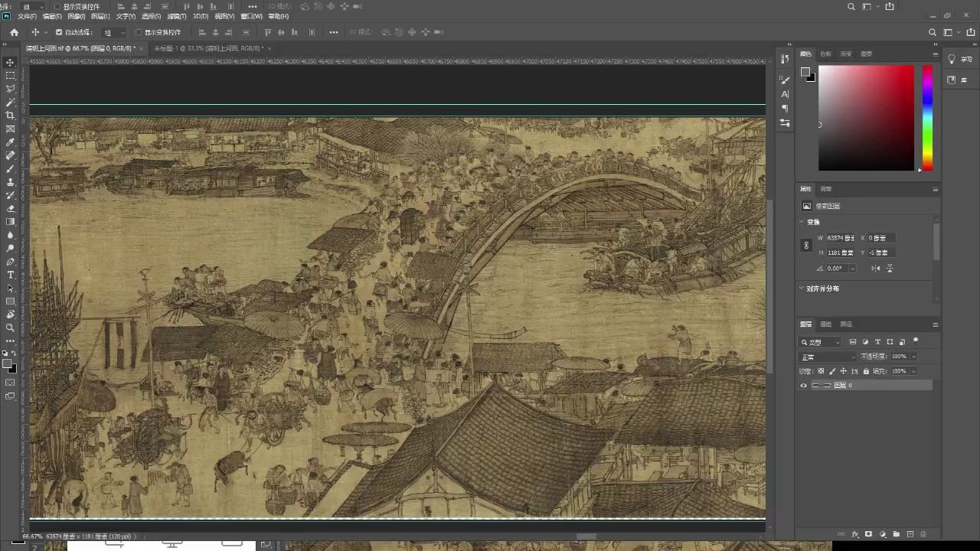Toggle 显示变换控件 checkbox beside 自动选择
The width and height of the screenshot is (980, 551).
[x=139, y=32]
